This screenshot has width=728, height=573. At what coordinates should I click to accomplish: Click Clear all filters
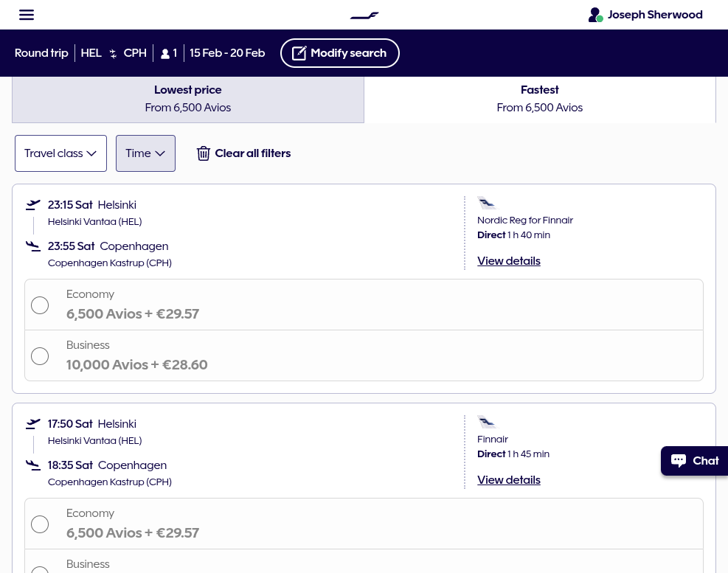243,153
